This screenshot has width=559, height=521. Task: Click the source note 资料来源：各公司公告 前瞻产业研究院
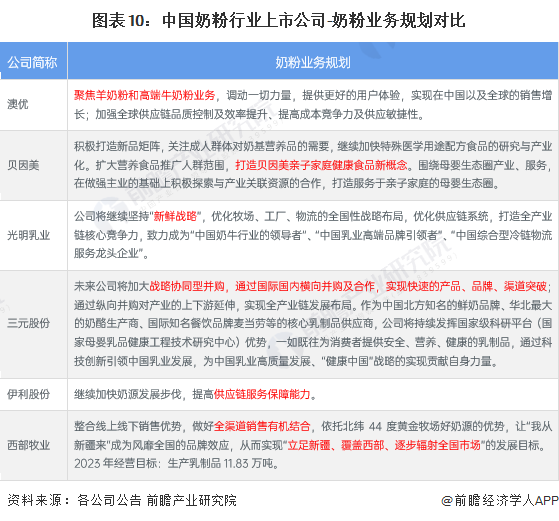coord(122,500)
